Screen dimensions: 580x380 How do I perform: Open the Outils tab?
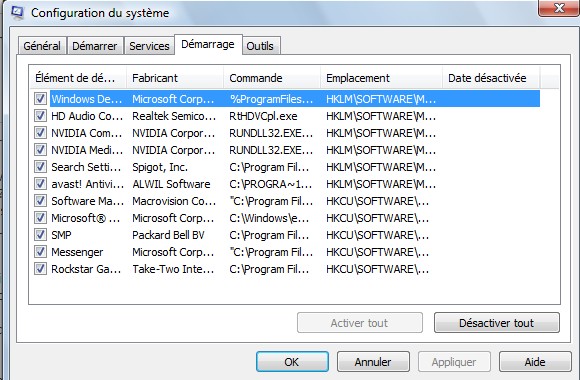point(260,46)
